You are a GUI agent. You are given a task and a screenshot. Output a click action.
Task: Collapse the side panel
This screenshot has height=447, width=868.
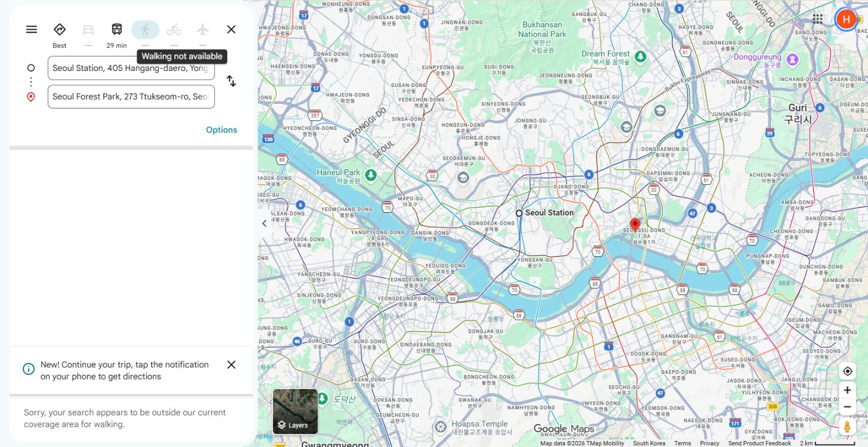tap(265, 223)
